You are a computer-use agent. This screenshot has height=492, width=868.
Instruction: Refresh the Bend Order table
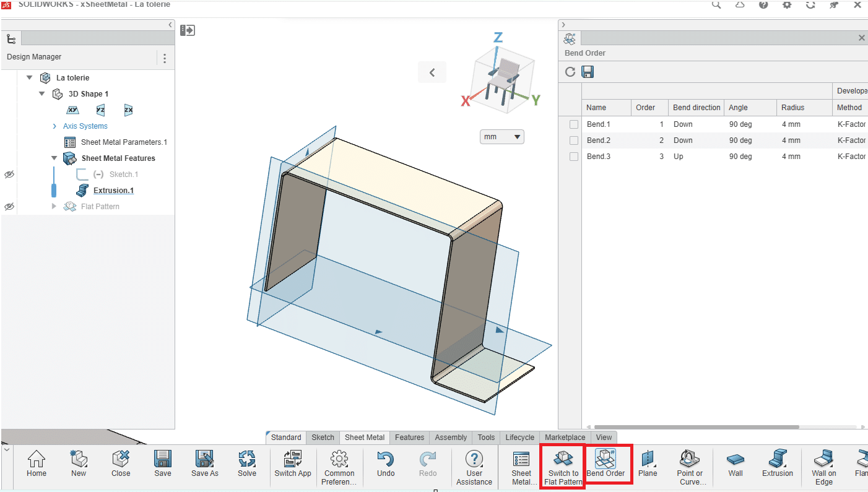[571, 72]
